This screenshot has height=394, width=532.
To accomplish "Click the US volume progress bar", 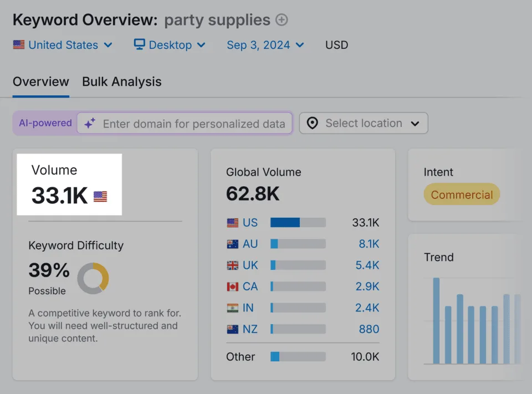I will point(298,223).
